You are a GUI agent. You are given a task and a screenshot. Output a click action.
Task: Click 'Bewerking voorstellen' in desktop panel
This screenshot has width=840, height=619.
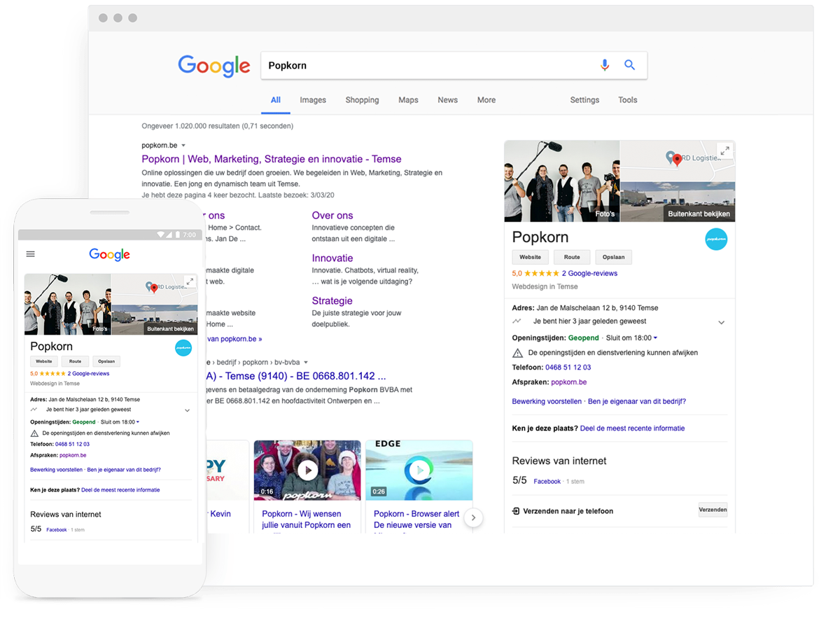tap(547, 401)
